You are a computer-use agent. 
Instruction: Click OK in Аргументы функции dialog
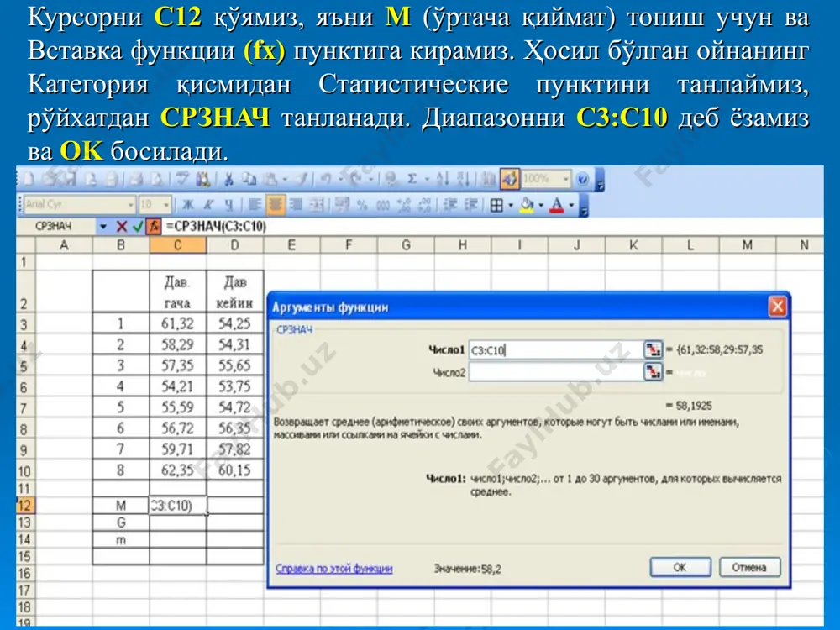pyautogui.click(x=680, y=567)
